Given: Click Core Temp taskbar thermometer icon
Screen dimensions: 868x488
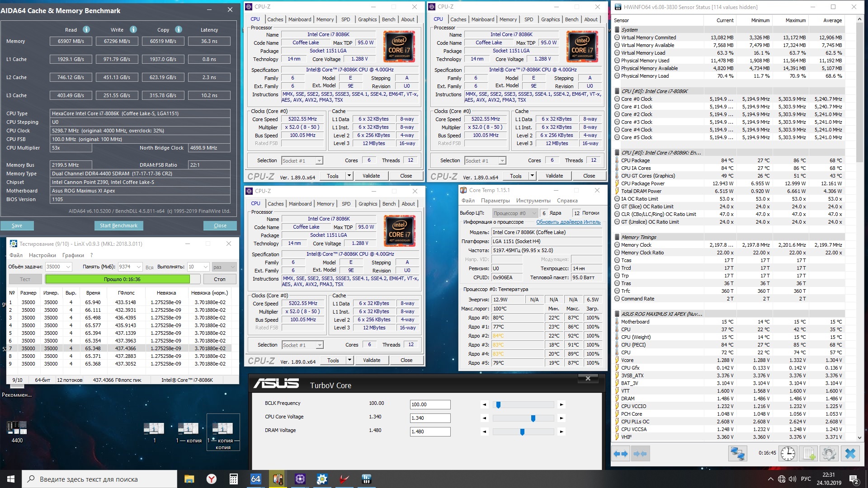Looking at the screenshot, I should coord(278,479).
